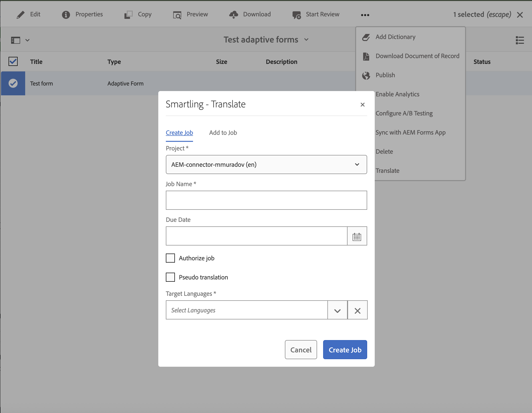Click into the Job Name field

pos(266,200)
